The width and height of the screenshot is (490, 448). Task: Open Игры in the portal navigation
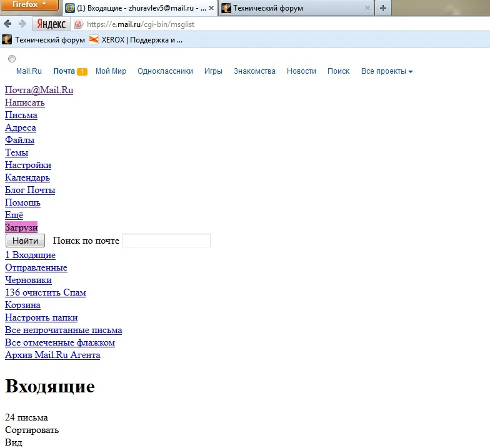[213, 71]
